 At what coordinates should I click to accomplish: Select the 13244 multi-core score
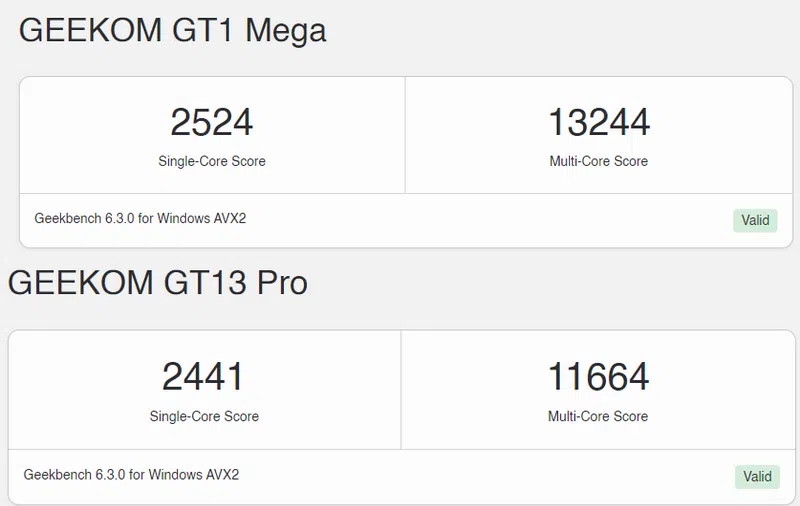(x=599, y=122)
